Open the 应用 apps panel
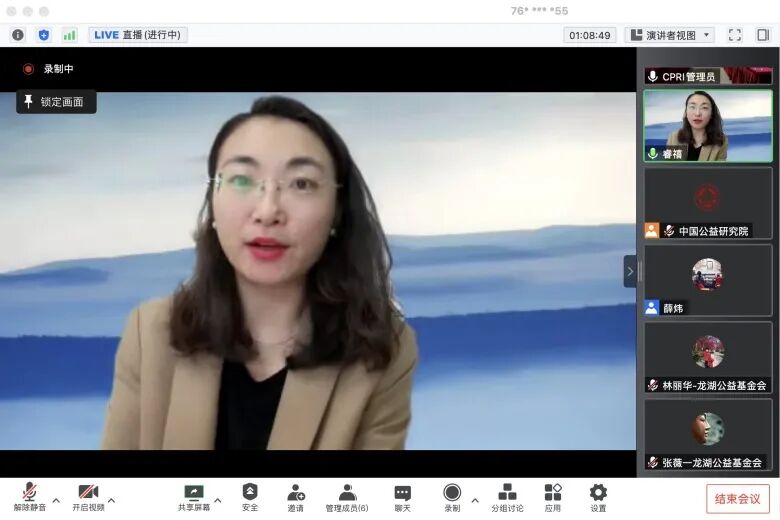 tap(553, 498)
